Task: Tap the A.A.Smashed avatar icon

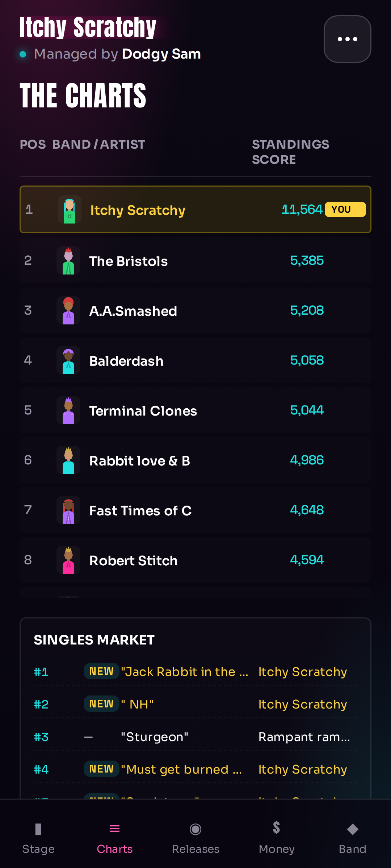Action: (x=68, y=310)
